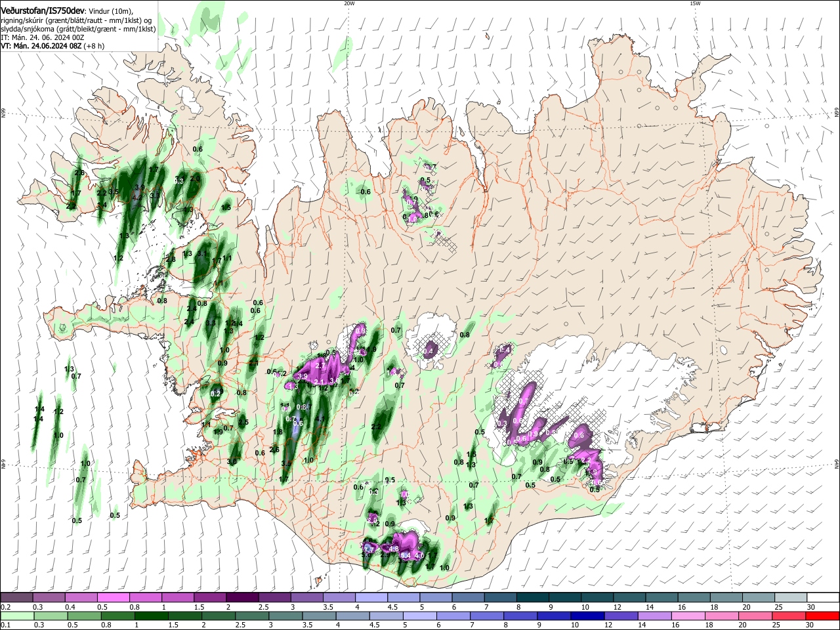Click lower legend swatch between 0.1 and 0.3
Image resolution: width=840 pixels, height=630 pixels.
coord(16,616)
